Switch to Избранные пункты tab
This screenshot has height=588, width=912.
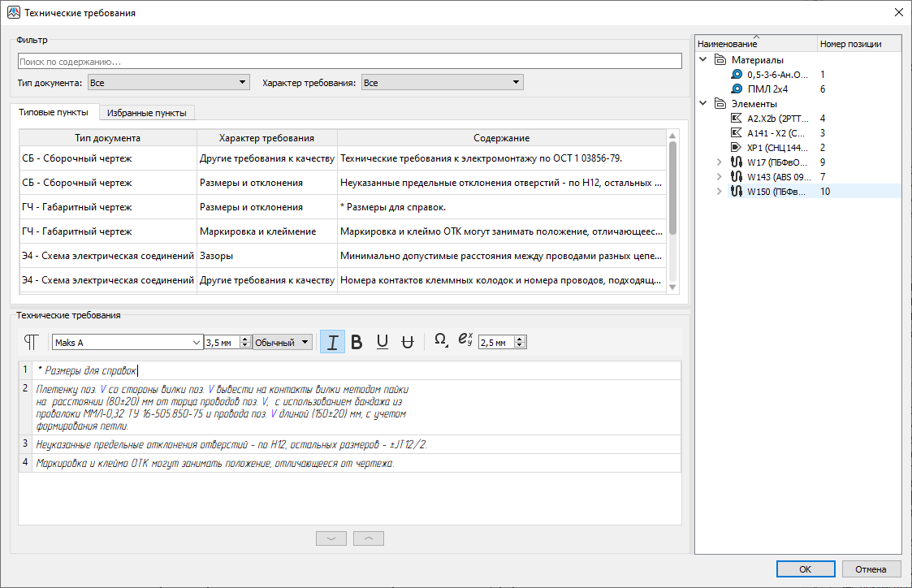pos(146,113)
